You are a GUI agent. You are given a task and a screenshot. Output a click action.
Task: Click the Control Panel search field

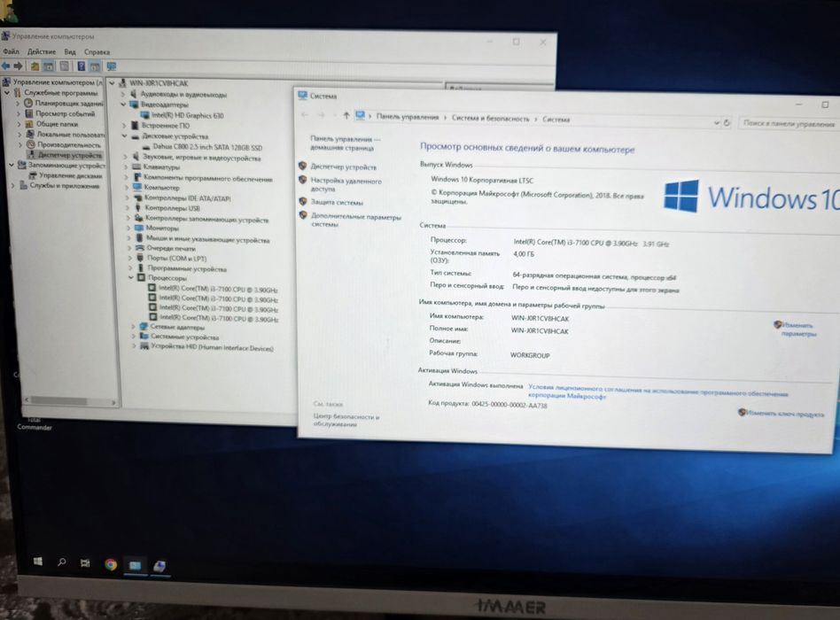coord(788,124)
